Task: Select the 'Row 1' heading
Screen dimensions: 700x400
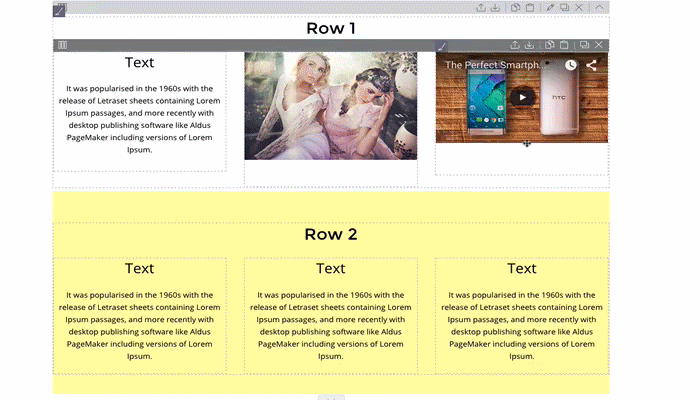Action: coord(331,29)
